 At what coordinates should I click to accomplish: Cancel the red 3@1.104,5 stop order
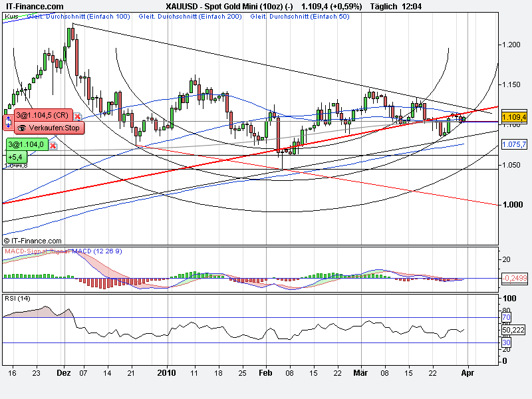tap(77, 116)
